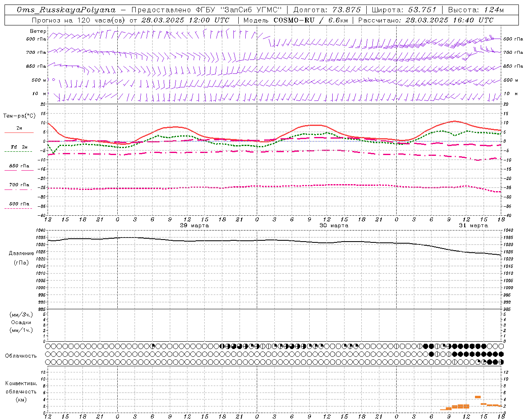Click the 700 гПа wind level label on left
Viewport: 525px width, 420px height.
(x=36, y=52)
